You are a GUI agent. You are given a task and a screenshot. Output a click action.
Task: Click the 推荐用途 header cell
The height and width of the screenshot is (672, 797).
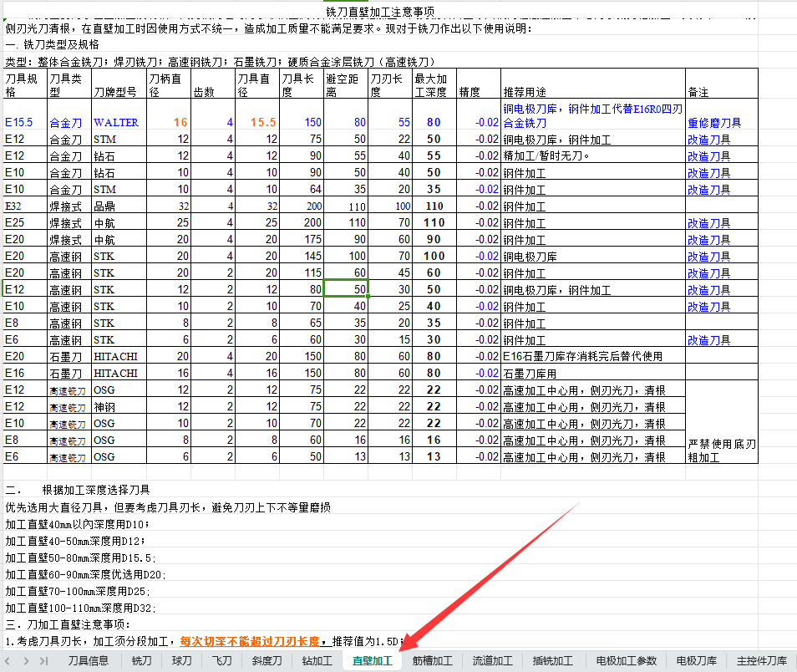592,84
